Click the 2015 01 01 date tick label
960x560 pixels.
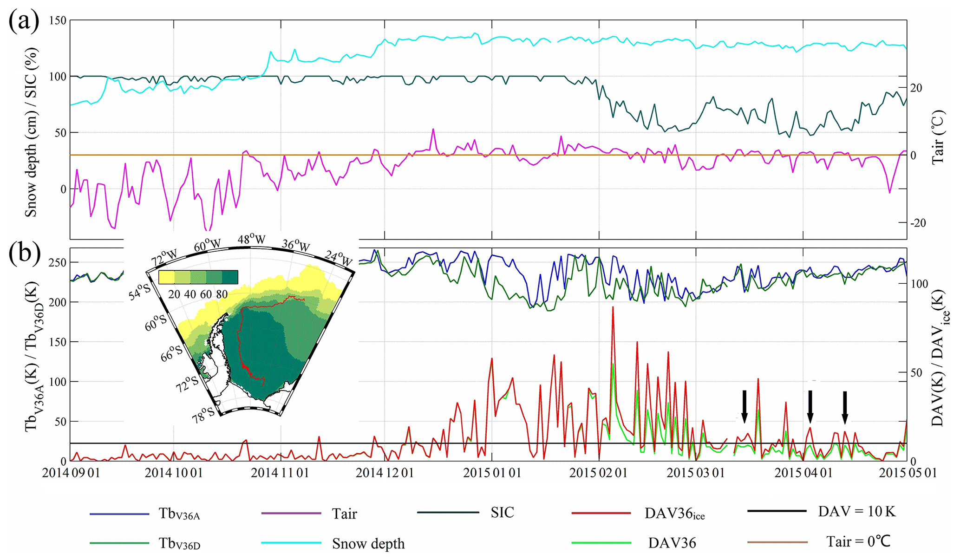492,473
